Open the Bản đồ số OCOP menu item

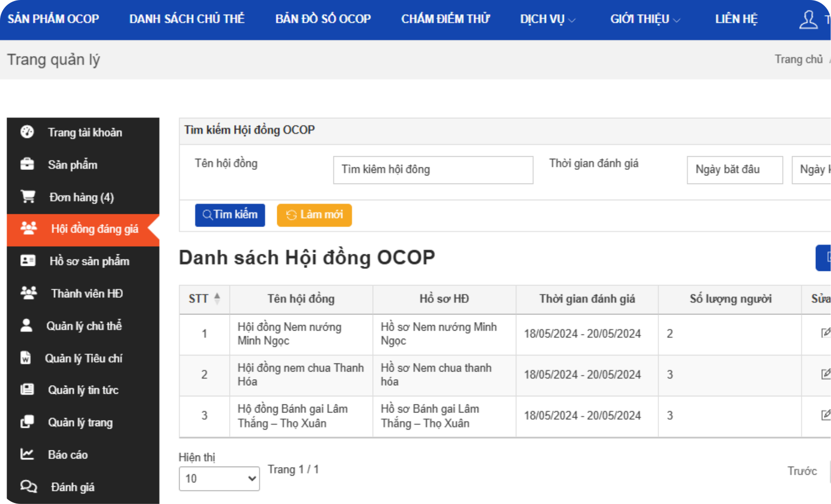coord(323,19)
